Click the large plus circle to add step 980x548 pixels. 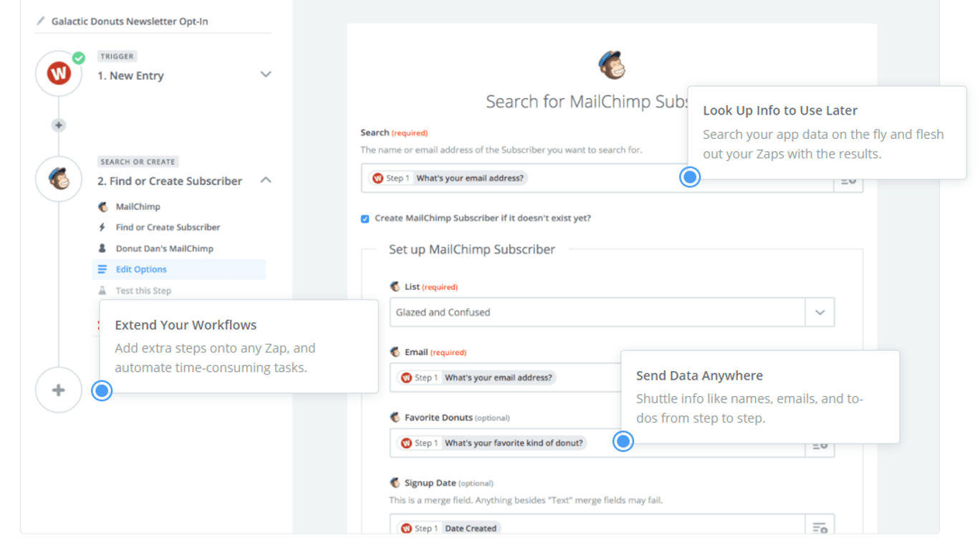(59, 390)
